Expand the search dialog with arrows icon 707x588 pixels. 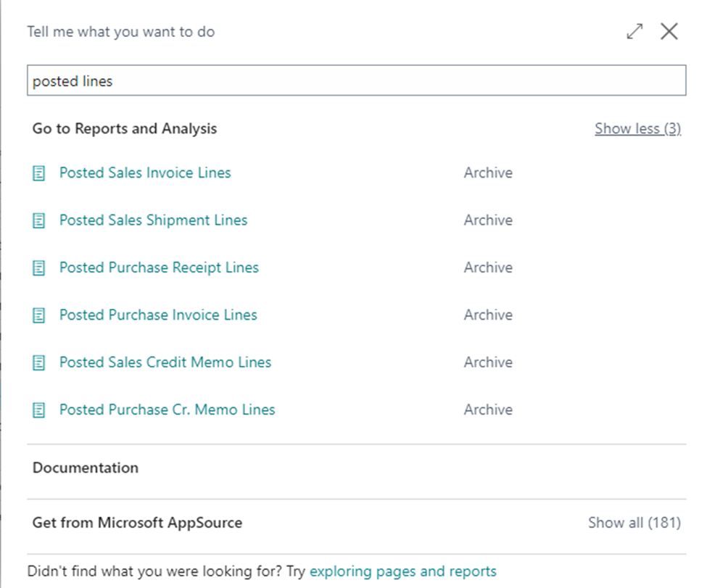(634, 31)
